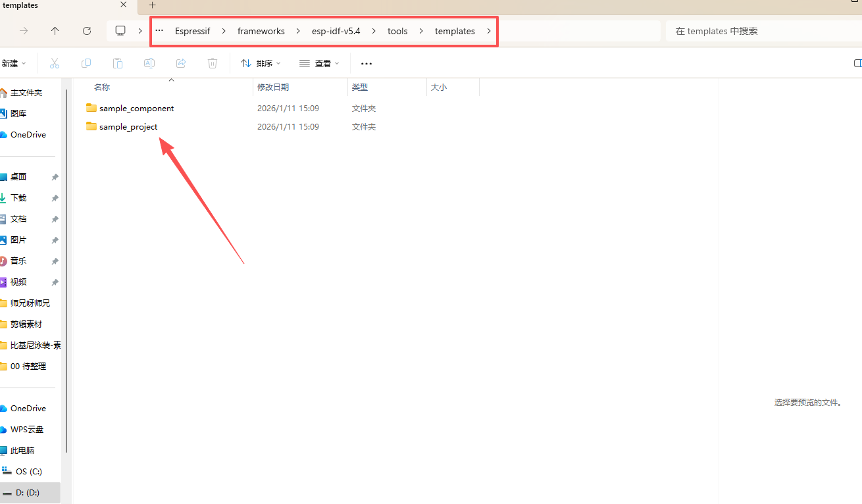This screenshot has height=504, width=862.
Task: Open 此电脑 in the navigation pane
Action: click(22, 451)
